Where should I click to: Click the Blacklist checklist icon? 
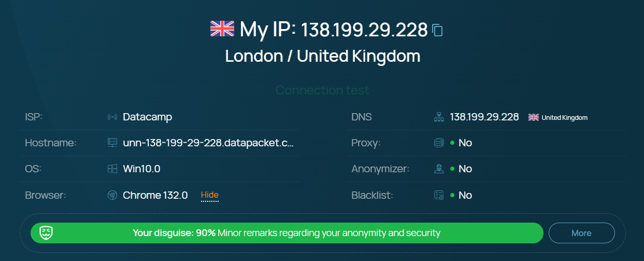439,196
